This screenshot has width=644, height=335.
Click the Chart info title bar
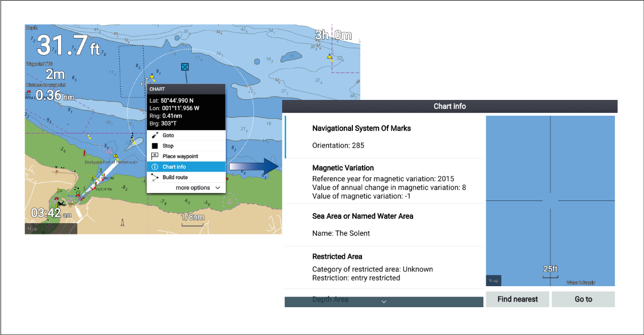(450, 106)
